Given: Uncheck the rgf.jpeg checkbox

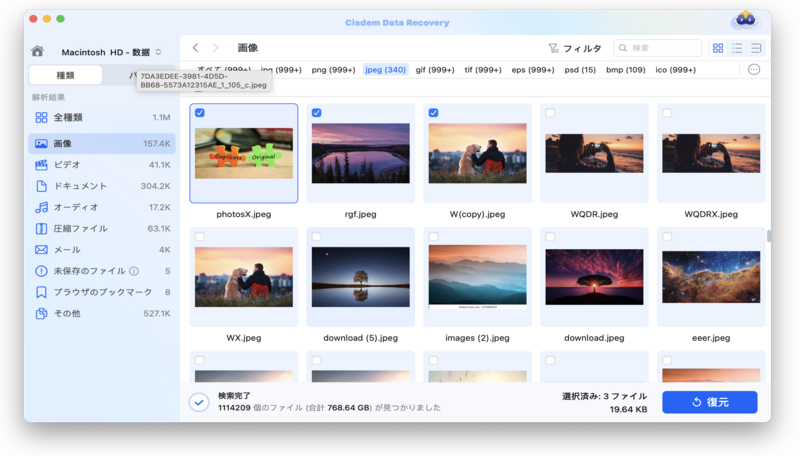Looking at the screenshot, I should [317, 113].
